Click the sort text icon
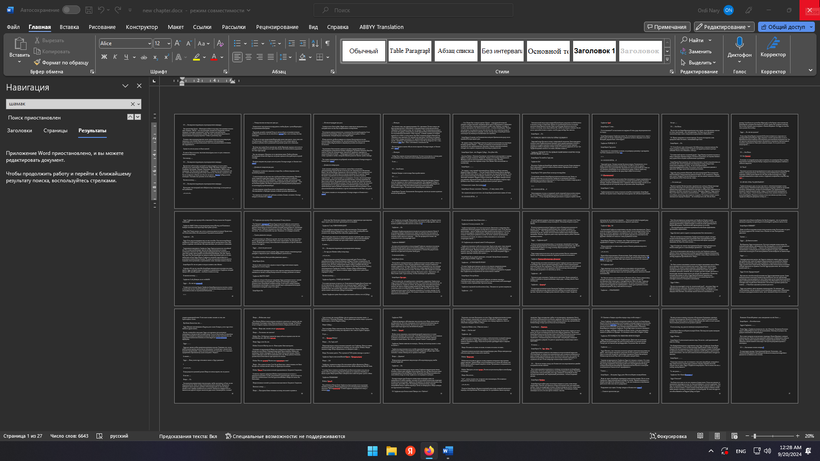The width and height of the screenshot is (820, 461). [315, 43]
